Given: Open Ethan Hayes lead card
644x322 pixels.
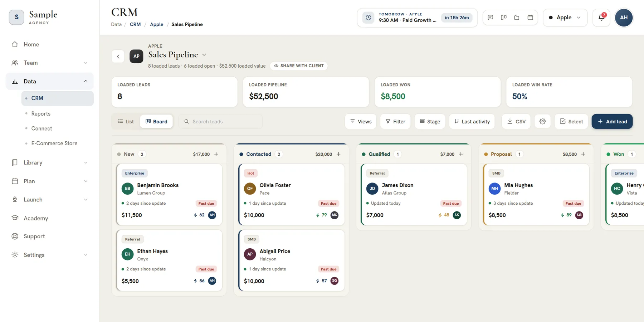Looking at the screenshot, I should [169, 260].
